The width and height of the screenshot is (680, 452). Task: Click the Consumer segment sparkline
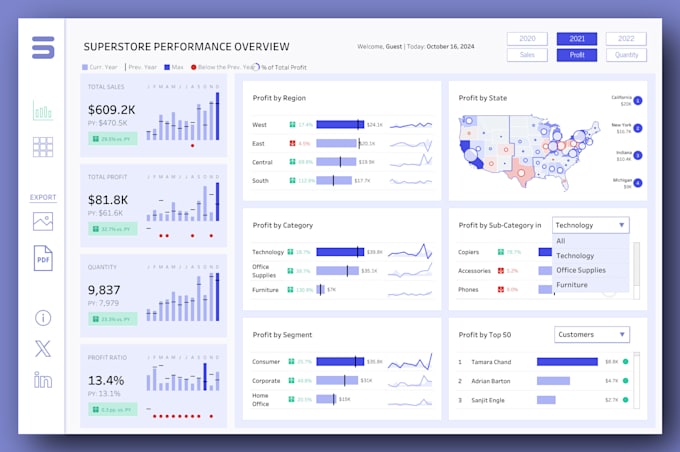point(410,361)
